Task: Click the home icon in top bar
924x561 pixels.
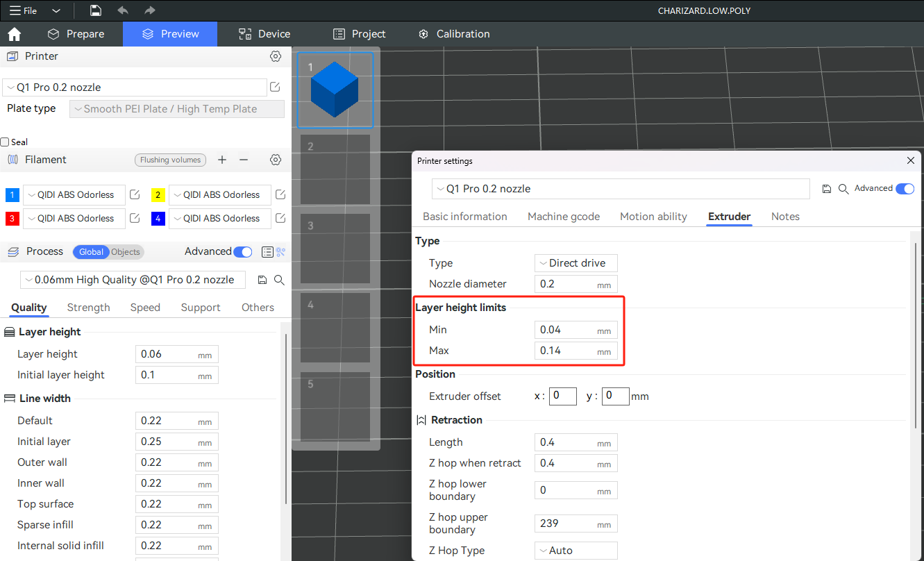Action: [14, 34]
